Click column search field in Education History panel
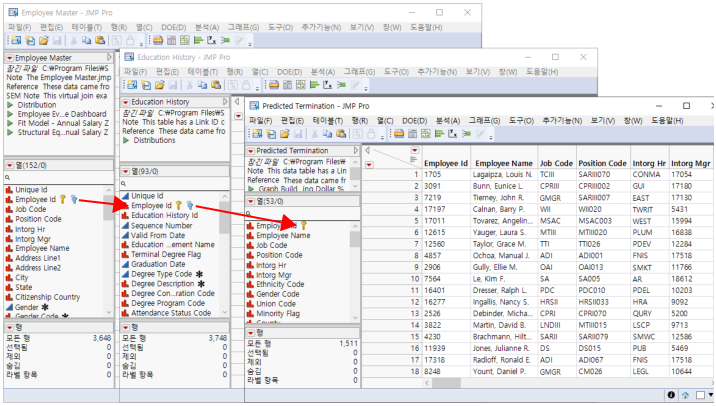 [174, 184]
